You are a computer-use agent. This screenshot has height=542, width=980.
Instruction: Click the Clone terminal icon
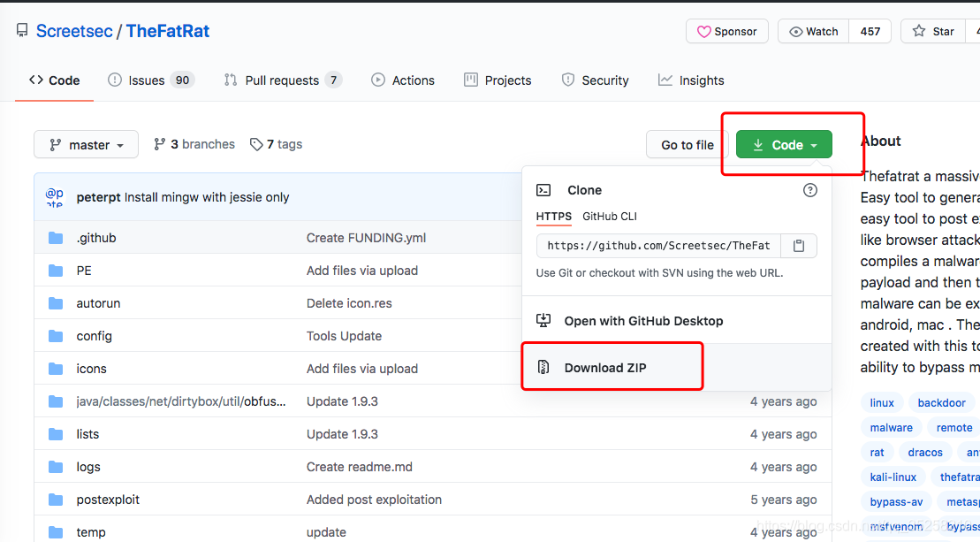[x=543, y=190]
